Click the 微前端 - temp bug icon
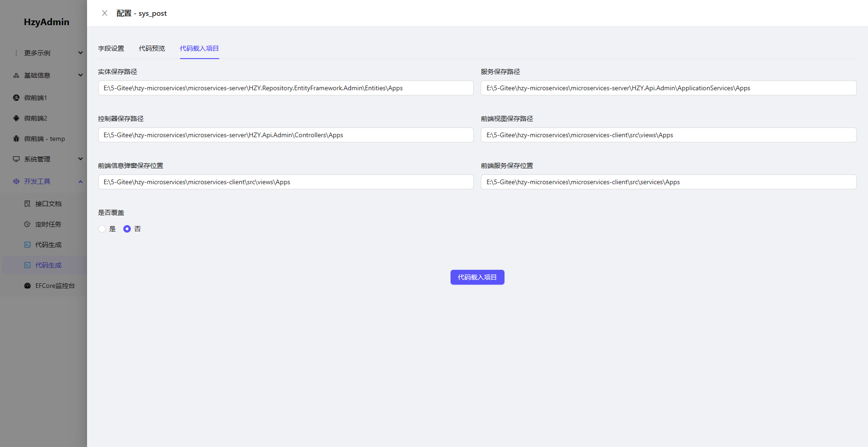This screenshot has width=868, height=447. tap(16, 139)
